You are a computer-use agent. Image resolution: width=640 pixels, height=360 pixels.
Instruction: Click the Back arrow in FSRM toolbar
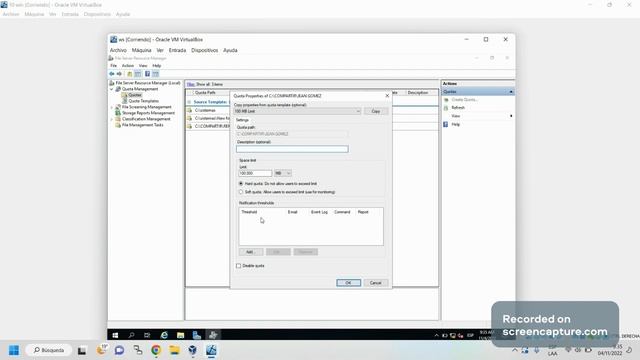(x=111, y=74)
